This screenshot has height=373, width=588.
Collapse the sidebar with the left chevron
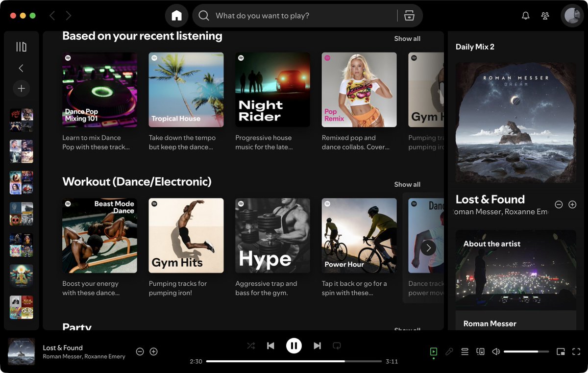click(x=21, y=68)
